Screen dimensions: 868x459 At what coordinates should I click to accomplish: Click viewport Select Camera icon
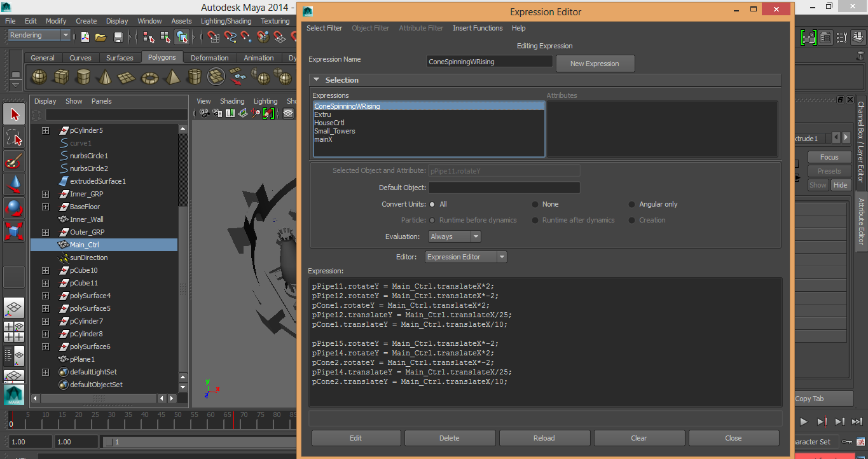[x=204, y=114]
